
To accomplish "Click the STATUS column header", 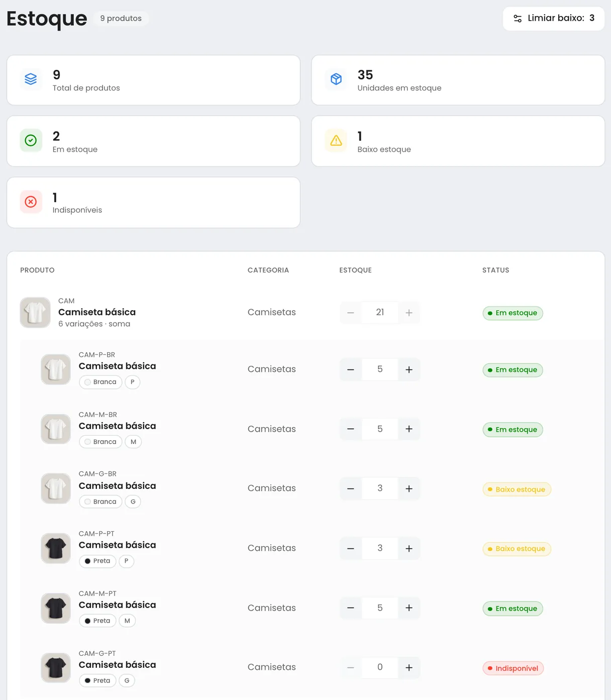I will click(x=496, y=270).
